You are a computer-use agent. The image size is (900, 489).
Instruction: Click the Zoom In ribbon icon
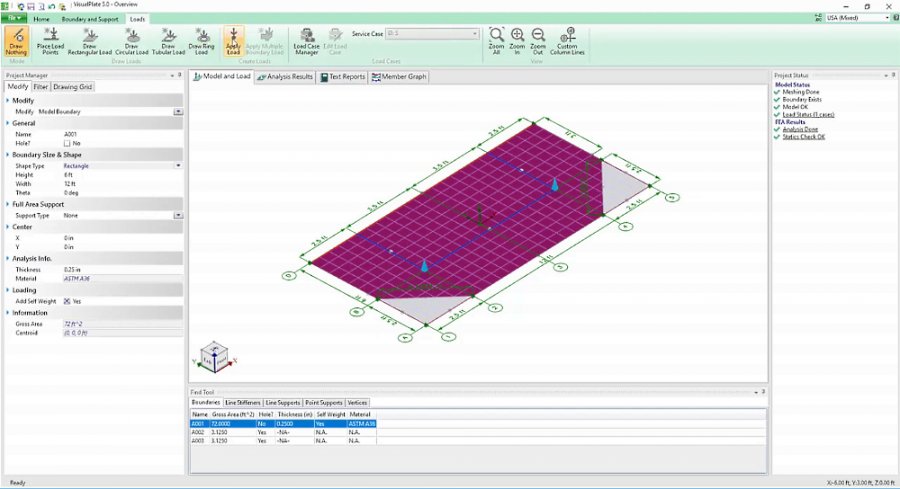click(517, 41)
